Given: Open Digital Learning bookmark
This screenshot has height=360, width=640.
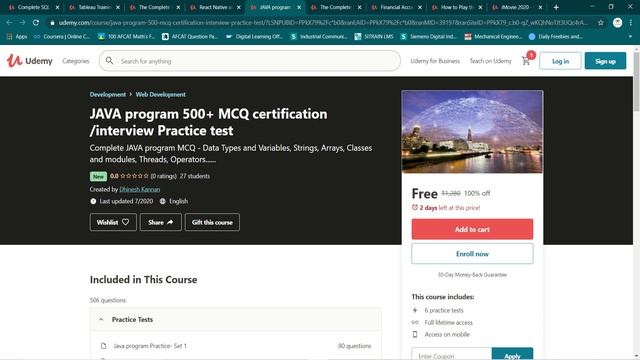Looking at the screenshot, I should click(x=254, y=37).
